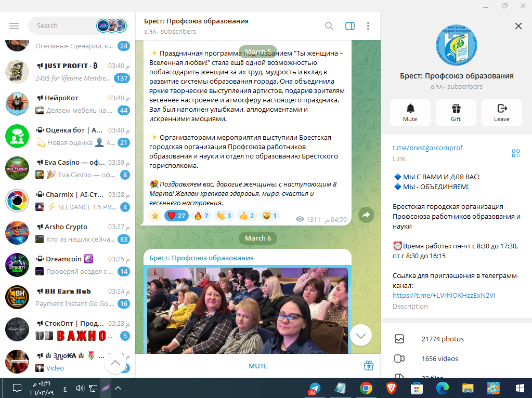Viewport: 532px width, 398px height.
Task: Open File Explorer from the taskbar
Action: 468,388
